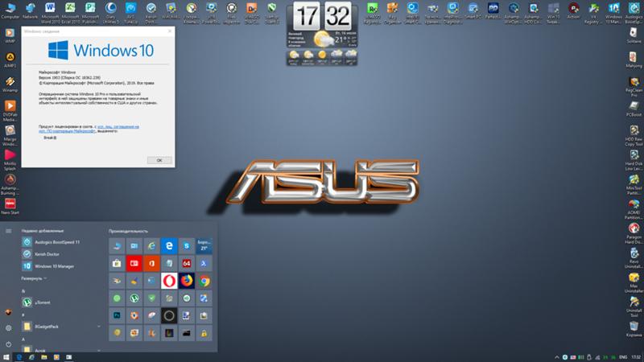Open the license terms link in winver dialog
Viewport: 644px width, 362px height.
(x=89, y=129)
